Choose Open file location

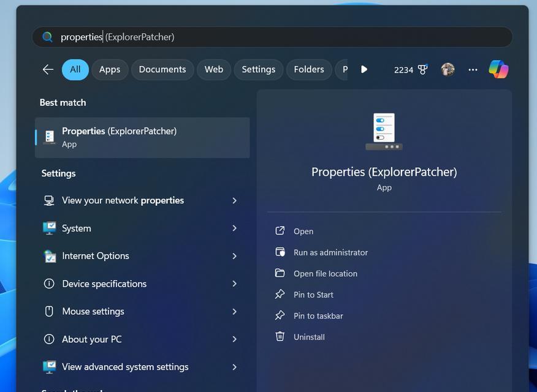click(x=326, y=274)
